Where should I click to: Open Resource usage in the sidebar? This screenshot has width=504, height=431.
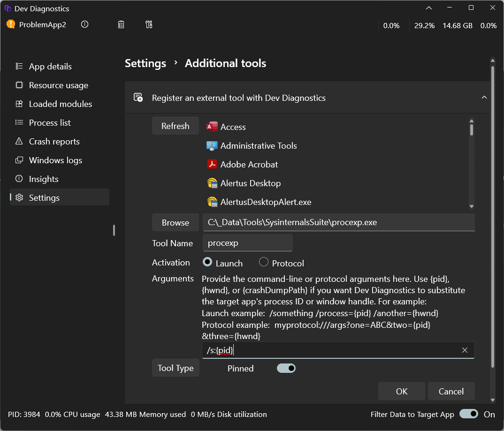pyautogui.click(x=60, y=85)
